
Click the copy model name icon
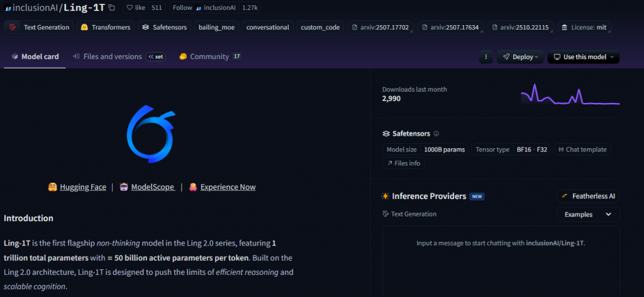point(112,8)
